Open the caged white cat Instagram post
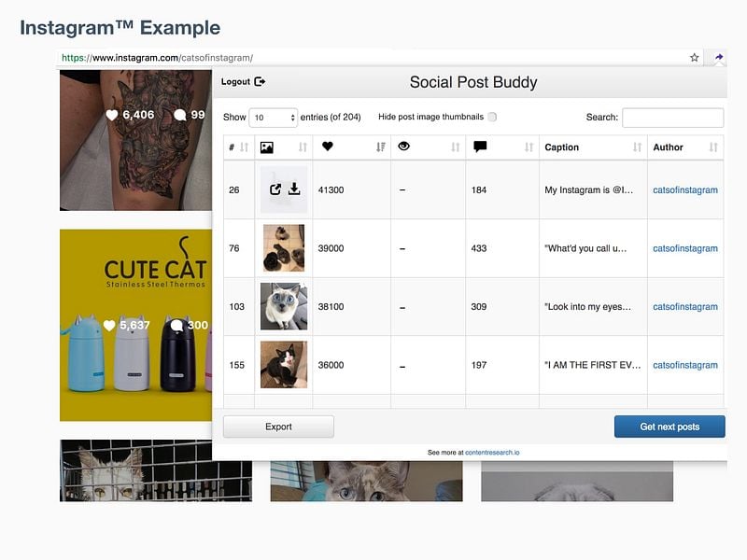The height and width of the screenshot is (560, 747). tap(156, 470)
